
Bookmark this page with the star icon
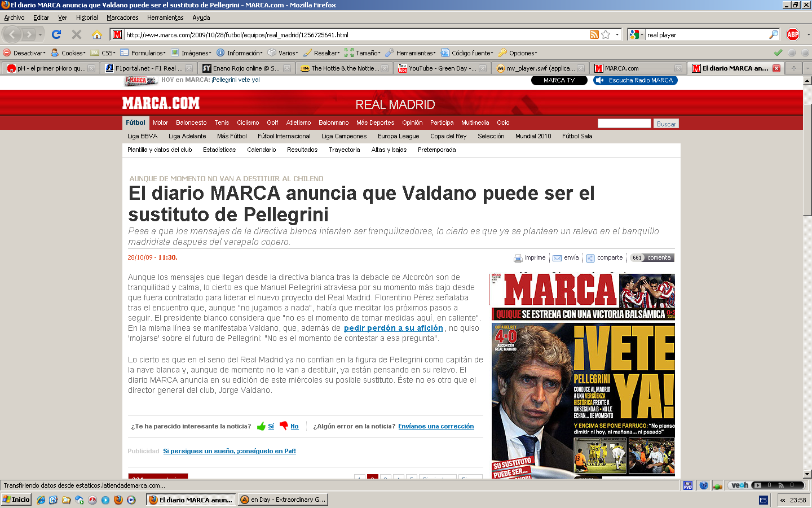point(606,34)
